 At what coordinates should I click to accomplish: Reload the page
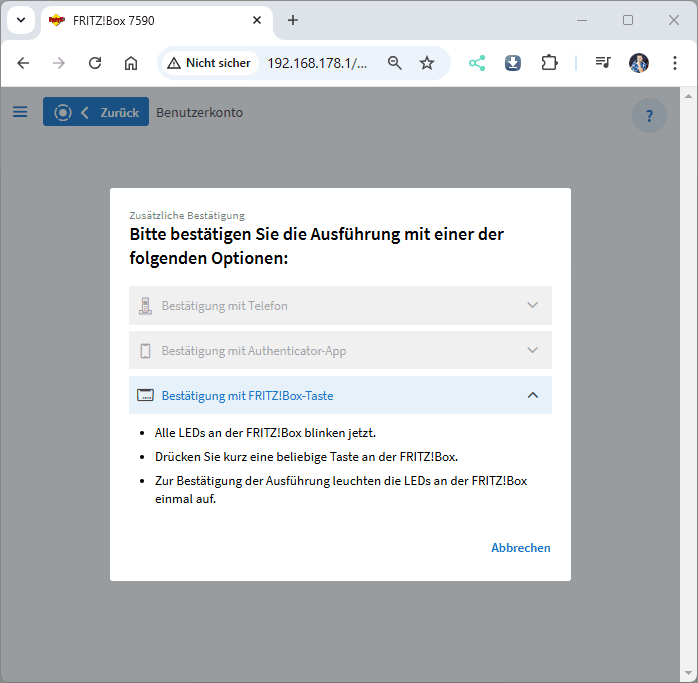[x=95, y=63]
